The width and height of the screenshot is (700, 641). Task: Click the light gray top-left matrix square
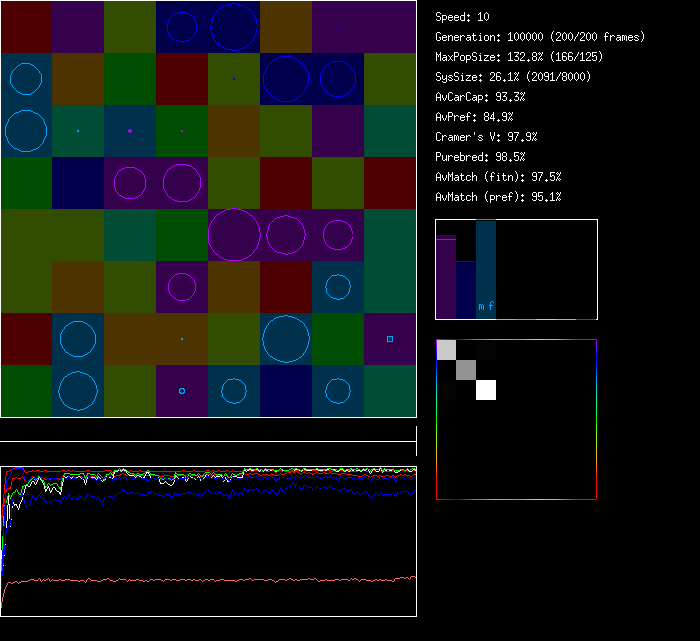(446, 349)
